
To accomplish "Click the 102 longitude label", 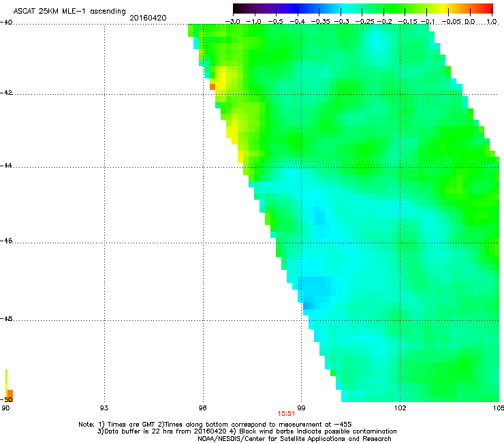I will point(400,408).
